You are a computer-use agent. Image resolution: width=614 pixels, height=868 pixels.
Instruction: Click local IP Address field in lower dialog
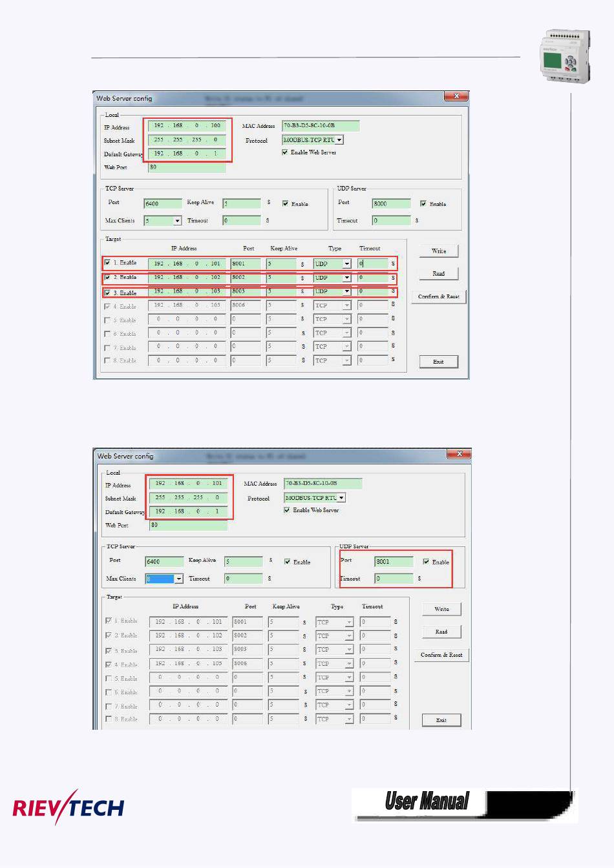189,483
